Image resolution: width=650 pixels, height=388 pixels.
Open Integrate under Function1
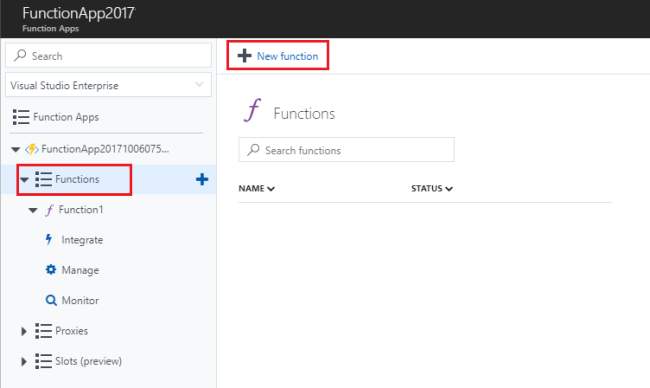(x=82, y=240)
